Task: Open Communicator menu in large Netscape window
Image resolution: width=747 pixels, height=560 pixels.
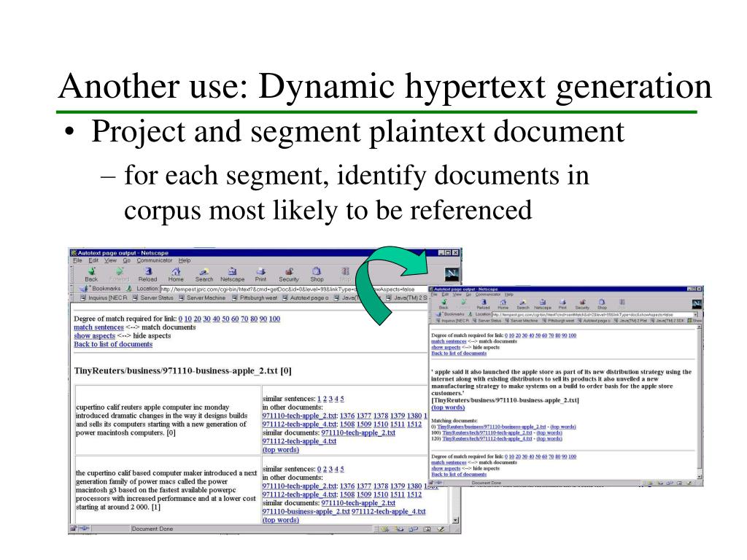Action: pyautogui.click(x=155, y=260)
